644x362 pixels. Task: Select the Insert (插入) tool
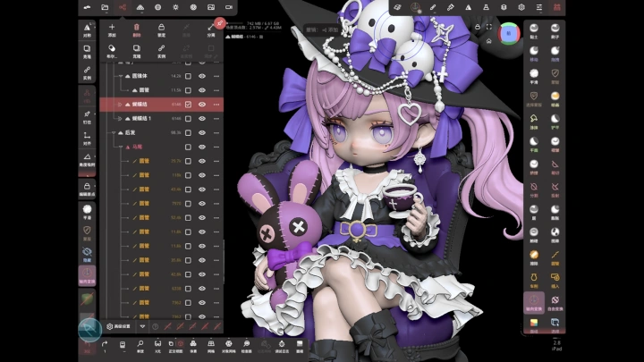[x=555, y=280]
